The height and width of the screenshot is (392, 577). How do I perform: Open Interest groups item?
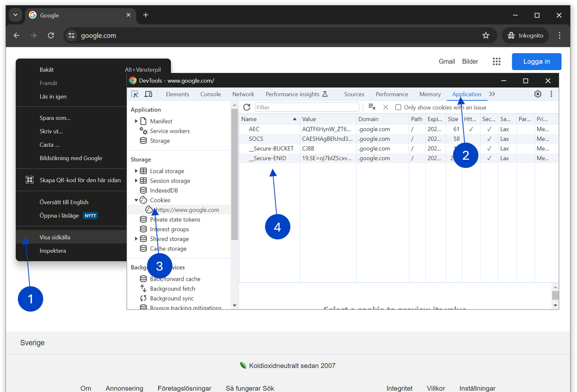(x=169, y=229)
